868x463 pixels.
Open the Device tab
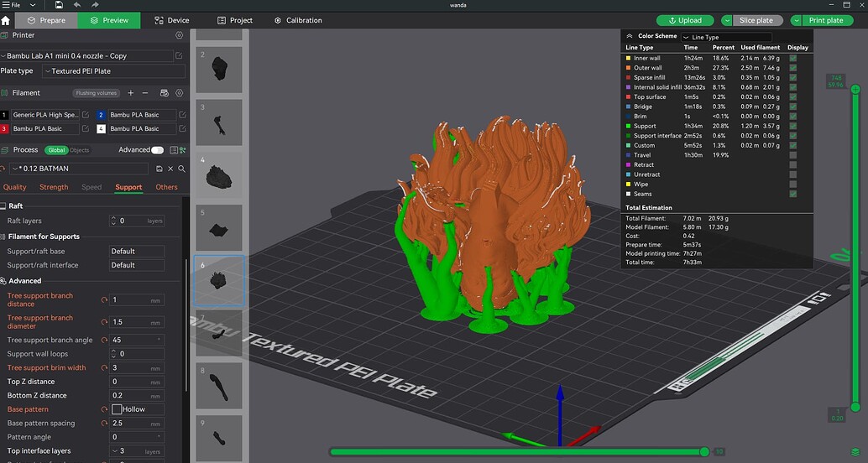tap(172, 20)
